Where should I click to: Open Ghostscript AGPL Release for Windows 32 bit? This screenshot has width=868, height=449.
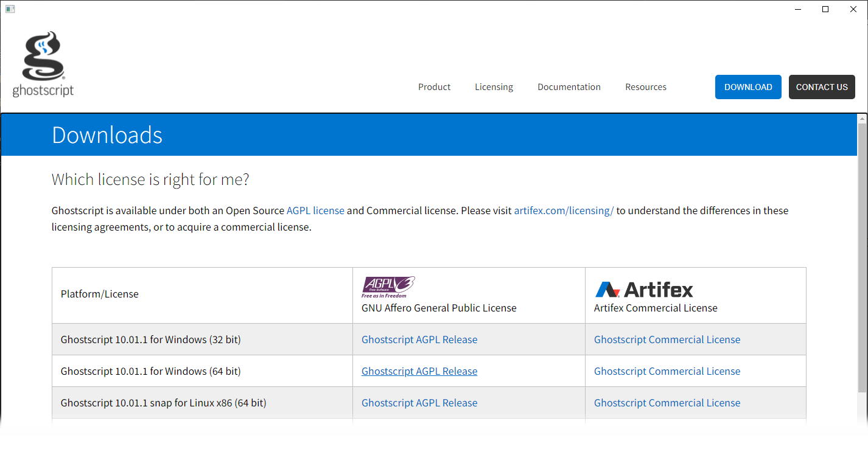(x=419, y=339)
